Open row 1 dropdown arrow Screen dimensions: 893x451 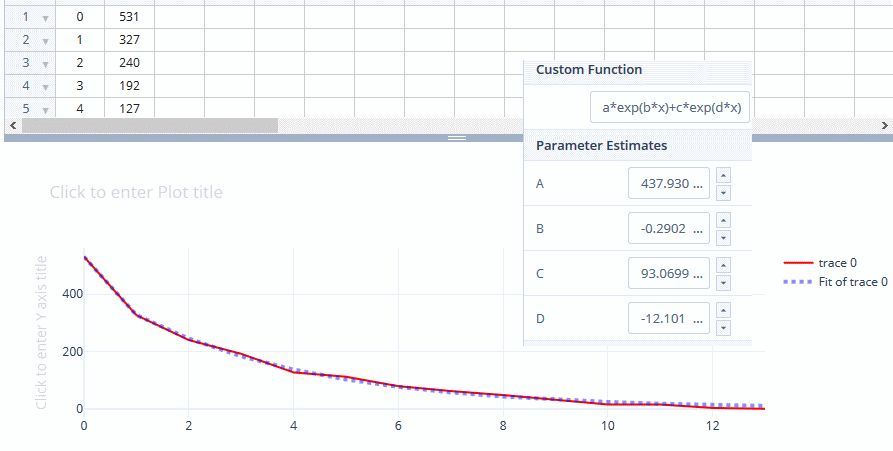[45, 18]
